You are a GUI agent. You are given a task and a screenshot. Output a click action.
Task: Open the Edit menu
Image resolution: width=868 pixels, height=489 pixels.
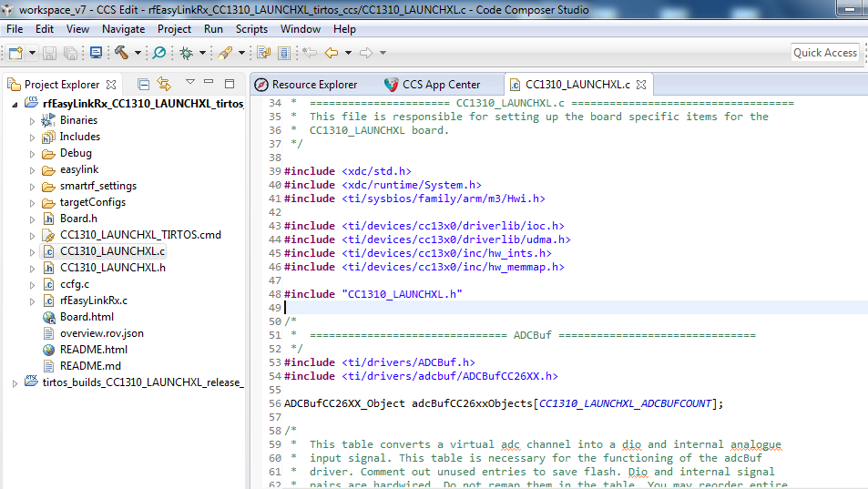(x=45, y=29)
